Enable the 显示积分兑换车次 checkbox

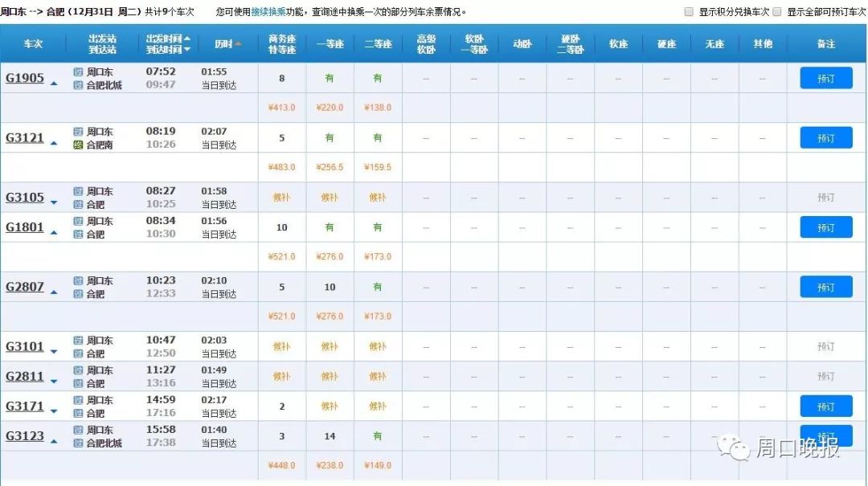pos(689,12)
